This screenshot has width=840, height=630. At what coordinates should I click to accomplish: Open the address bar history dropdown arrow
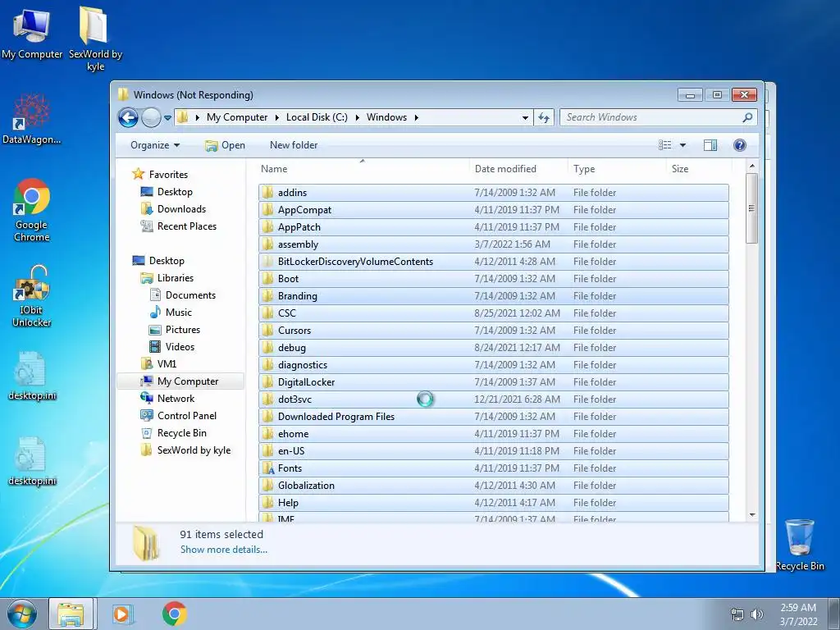pos(525,118)
